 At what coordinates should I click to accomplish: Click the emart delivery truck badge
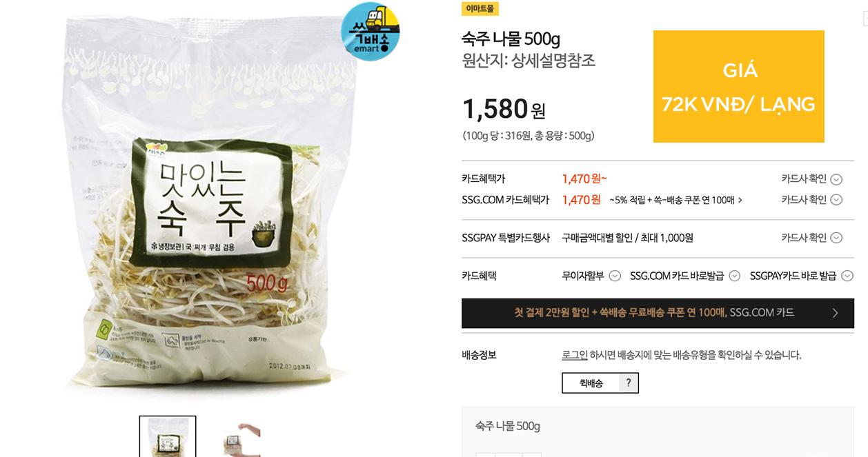(371, 31)
